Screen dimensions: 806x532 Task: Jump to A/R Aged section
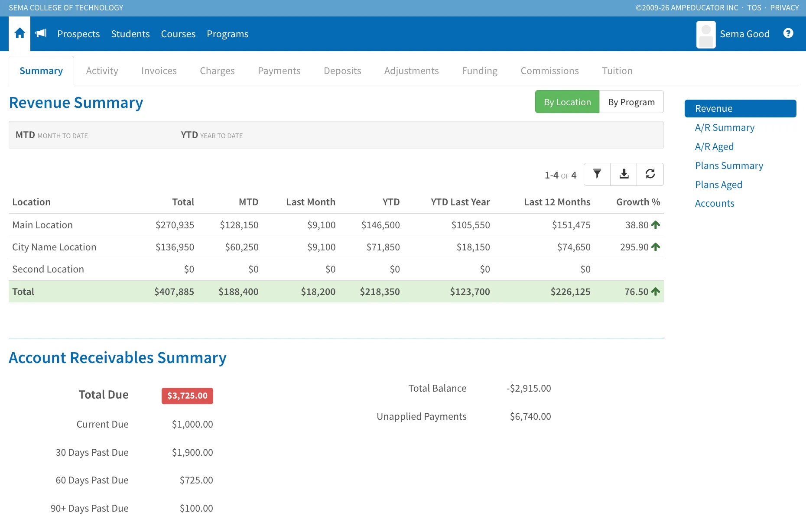(x=714, y=146)
